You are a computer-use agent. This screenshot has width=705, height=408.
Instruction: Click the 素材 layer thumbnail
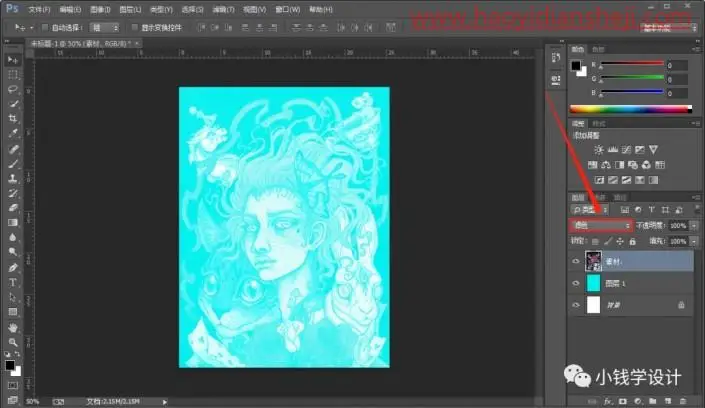click(x=593, y=261)
